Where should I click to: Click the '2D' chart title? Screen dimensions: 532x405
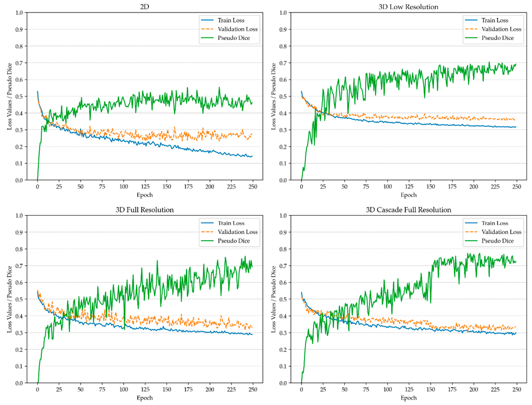(x=145, y=7)
